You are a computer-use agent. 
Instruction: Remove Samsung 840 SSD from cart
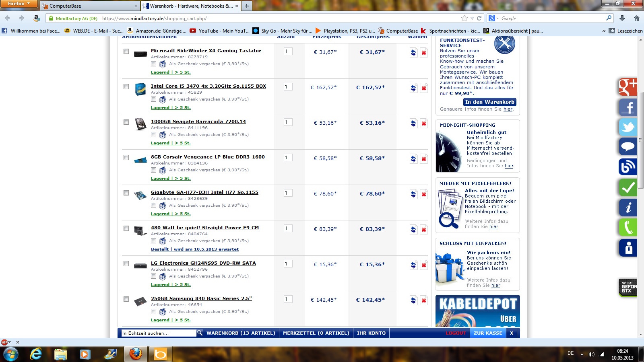[424, 300]
